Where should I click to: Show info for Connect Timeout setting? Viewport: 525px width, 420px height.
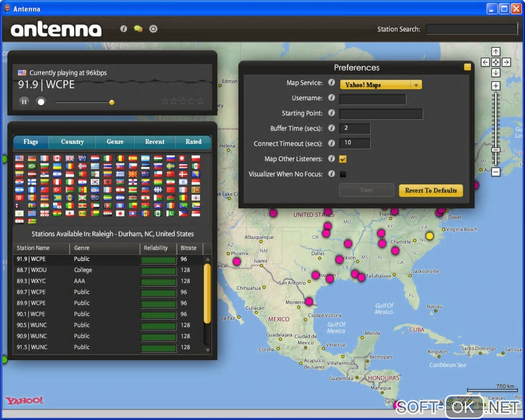point(331,144)
